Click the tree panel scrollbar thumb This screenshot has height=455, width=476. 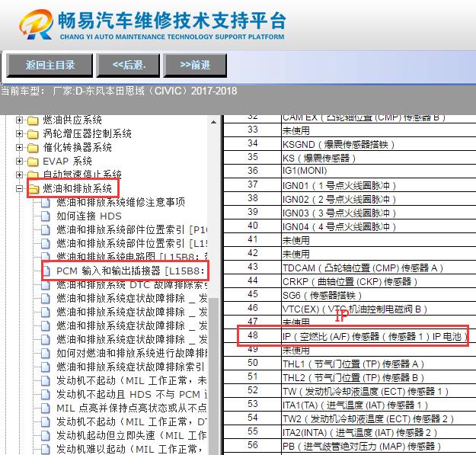pos(214,376)
